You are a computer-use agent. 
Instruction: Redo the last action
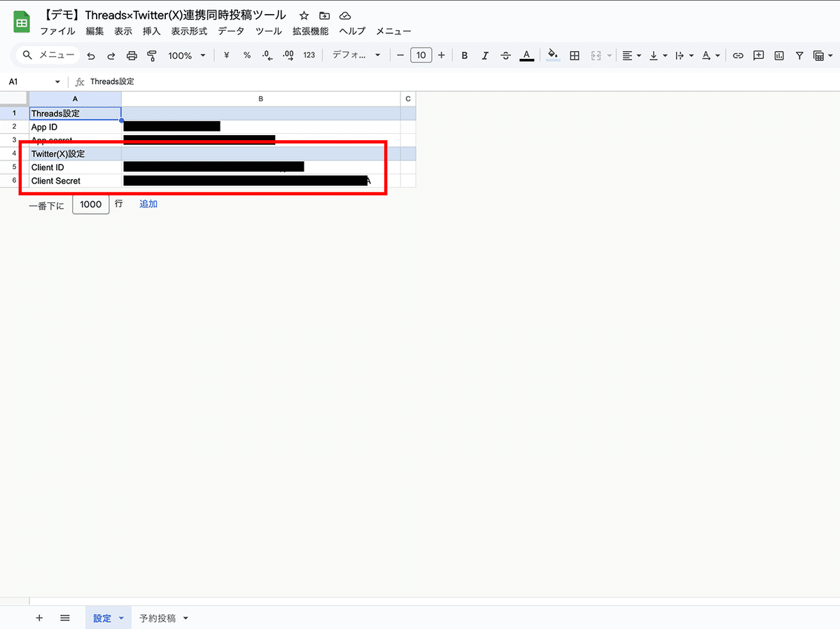point(111,55)
